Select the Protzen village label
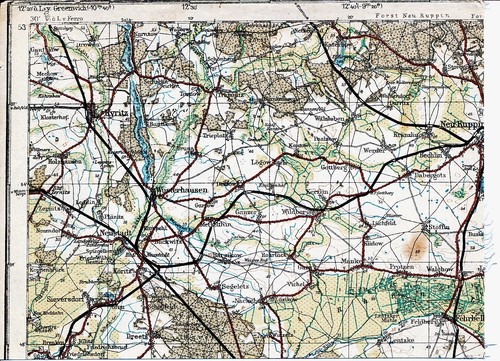Image resolution: width=500 pixels, height=361 pixels. pos(402,267)
